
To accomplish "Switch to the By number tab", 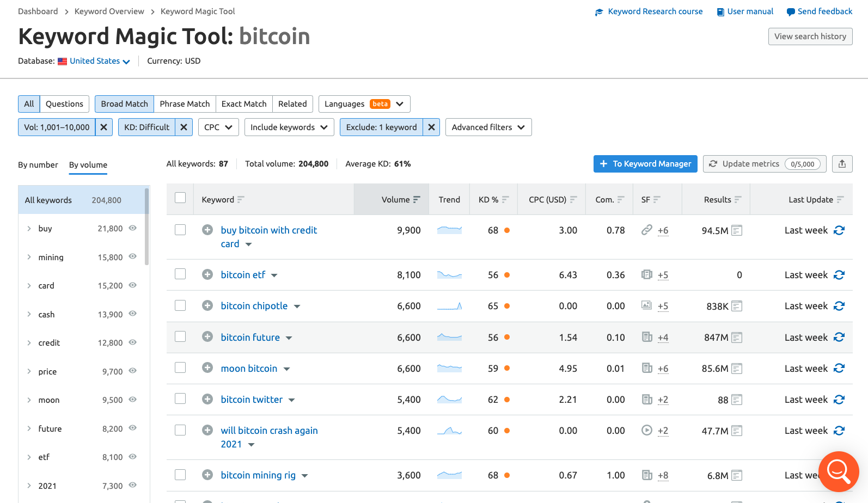I will coord(38,165).
